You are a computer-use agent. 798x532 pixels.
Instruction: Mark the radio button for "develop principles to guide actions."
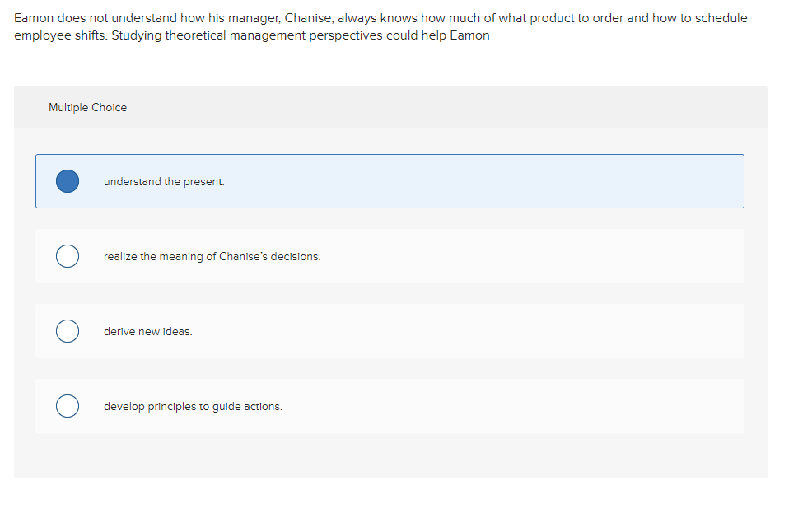point(67,406)
